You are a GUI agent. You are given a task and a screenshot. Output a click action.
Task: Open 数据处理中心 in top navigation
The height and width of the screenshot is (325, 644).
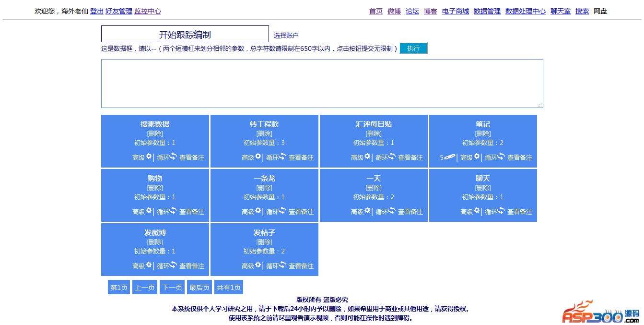pyautogui.click(x=526, y=11)
